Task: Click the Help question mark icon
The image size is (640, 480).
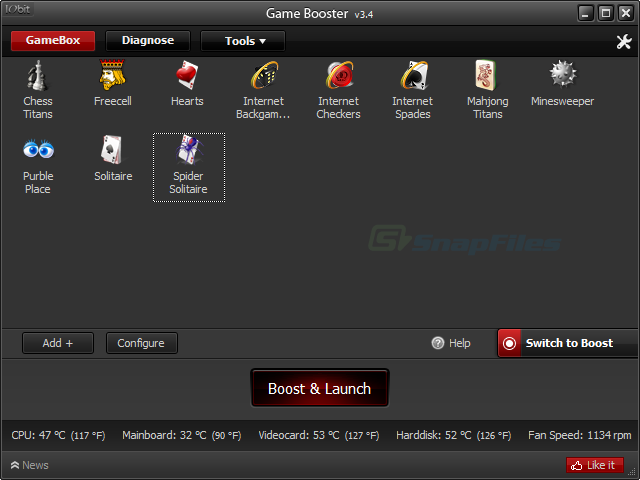Action: (x=438, y=343)
